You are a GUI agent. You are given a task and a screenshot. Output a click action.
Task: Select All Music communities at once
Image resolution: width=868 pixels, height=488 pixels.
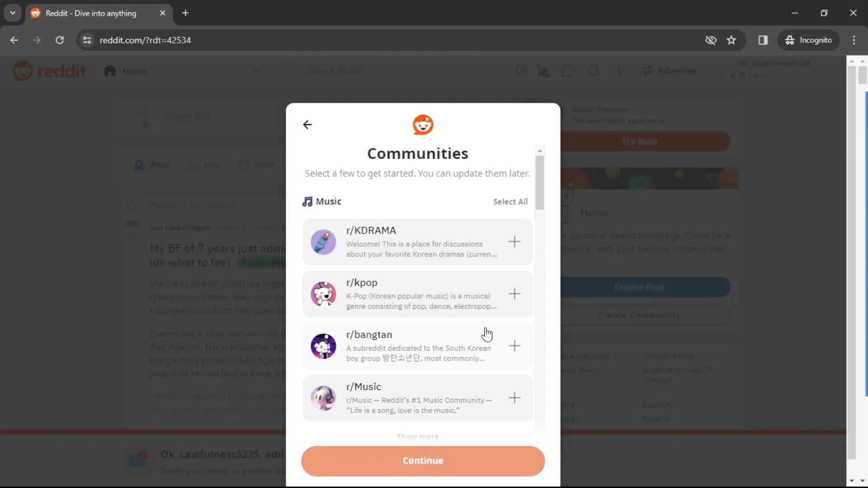(x=509, y=202)
